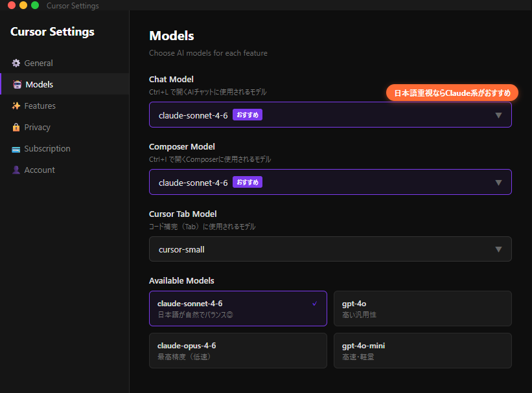532x393 pixels.
Task: Select the claude-sonnet-4-6 available model card
Action: pyautogui.click(x=238, y=308)
